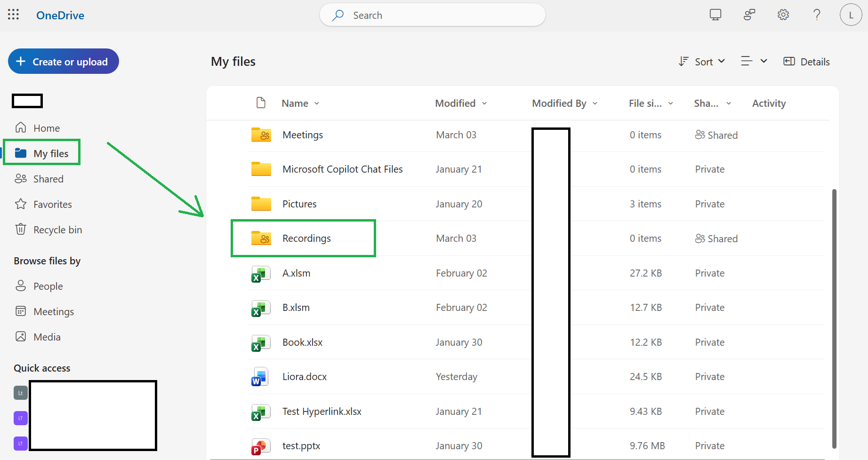Viewport: 868px width, 460px height.
Task: Click the B.xlsm Excel file icon
Action: tap(261, 308)
